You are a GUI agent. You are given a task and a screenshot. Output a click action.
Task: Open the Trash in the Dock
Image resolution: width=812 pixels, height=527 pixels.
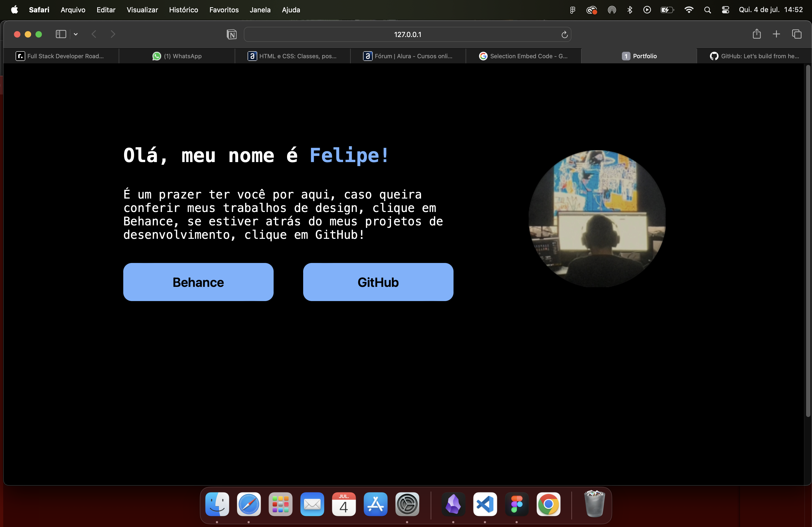coord(594,504)
